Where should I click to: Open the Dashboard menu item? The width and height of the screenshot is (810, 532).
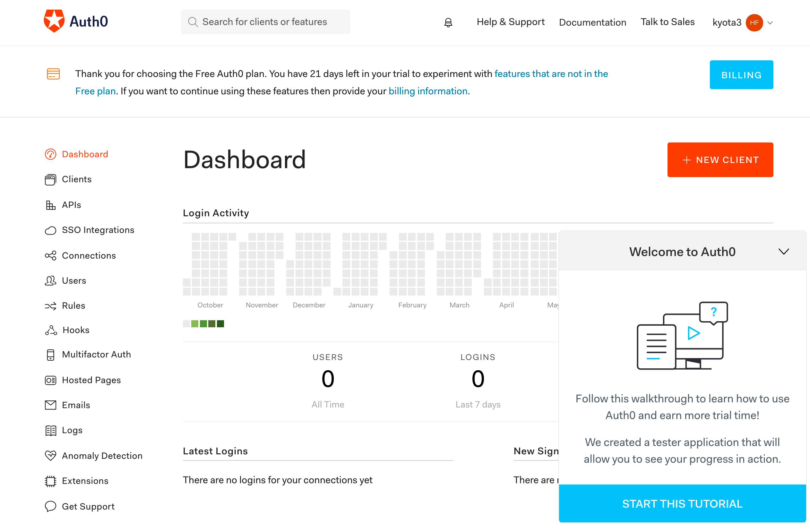tap(85, 154)
